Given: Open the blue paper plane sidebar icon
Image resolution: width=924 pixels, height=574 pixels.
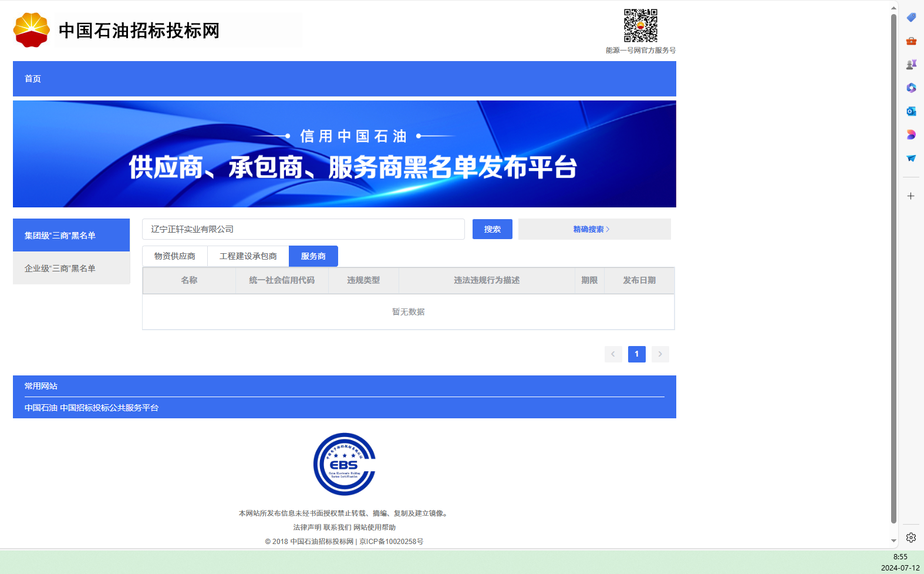Looking at the screenshot, I should point(911,159).
